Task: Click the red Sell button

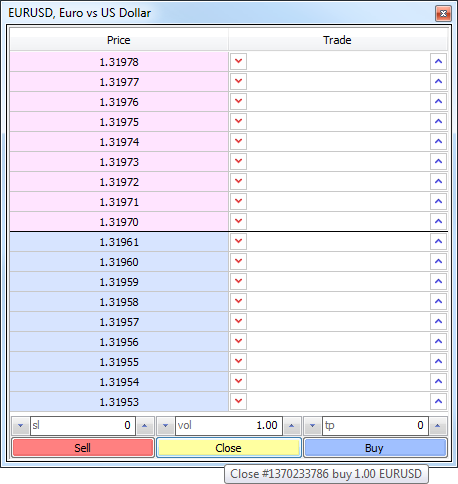Action: 83,448
